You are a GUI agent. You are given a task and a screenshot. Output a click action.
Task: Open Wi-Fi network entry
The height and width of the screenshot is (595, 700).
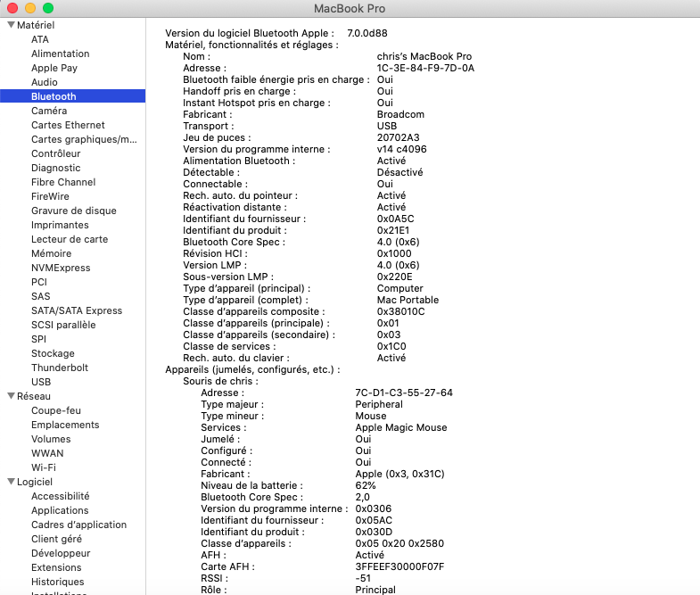point(44,467)
